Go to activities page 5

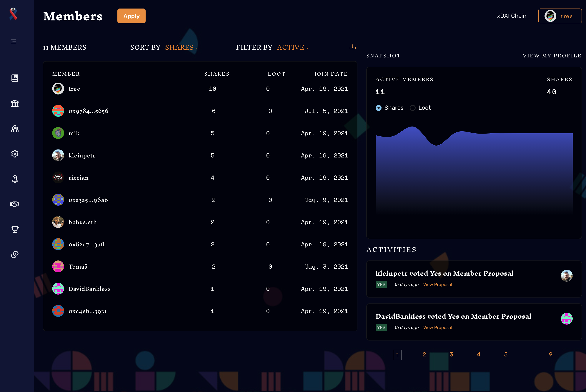point(506,355)
